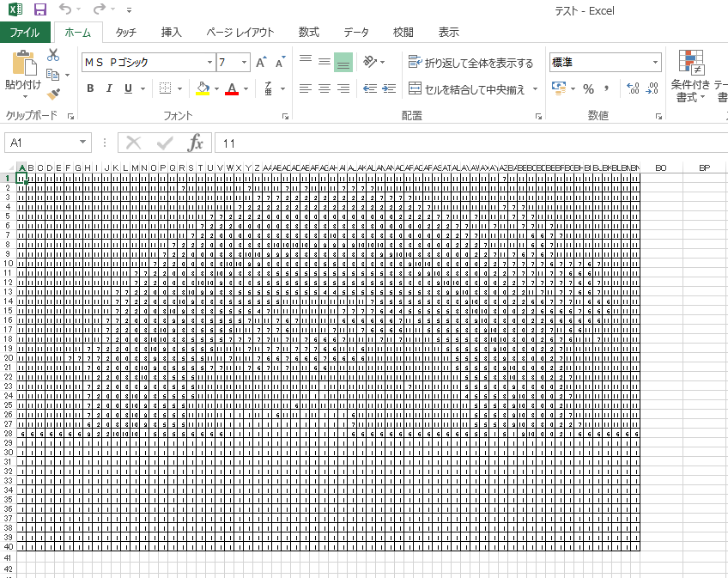Viewport: 728px width, 578px height.
Task: Open the font name dropdown
Action: pyautogui.click(x=209, y=62)
